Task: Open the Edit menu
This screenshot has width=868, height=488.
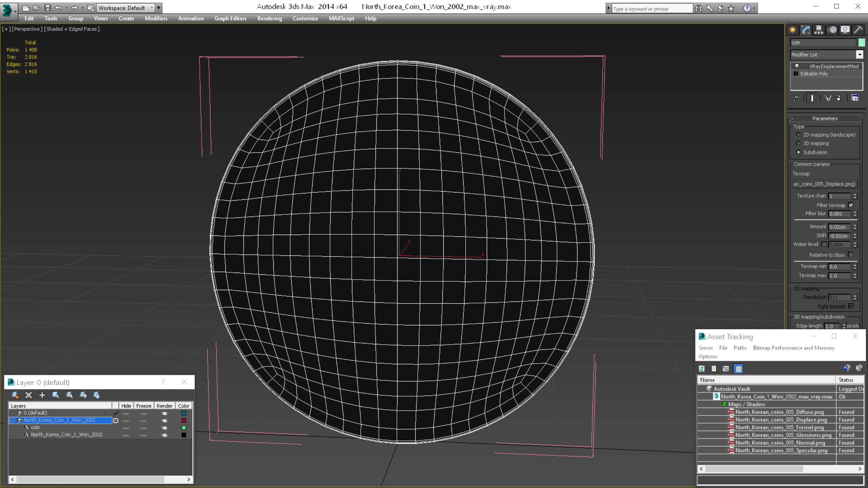Action: point(29,18)
